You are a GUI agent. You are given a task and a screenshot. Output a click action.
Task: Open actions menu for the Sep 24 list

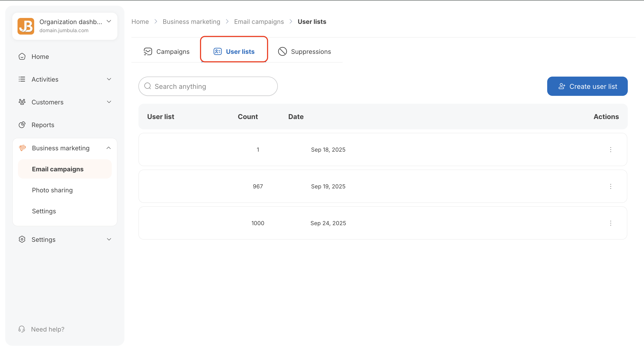pos(611,223)
